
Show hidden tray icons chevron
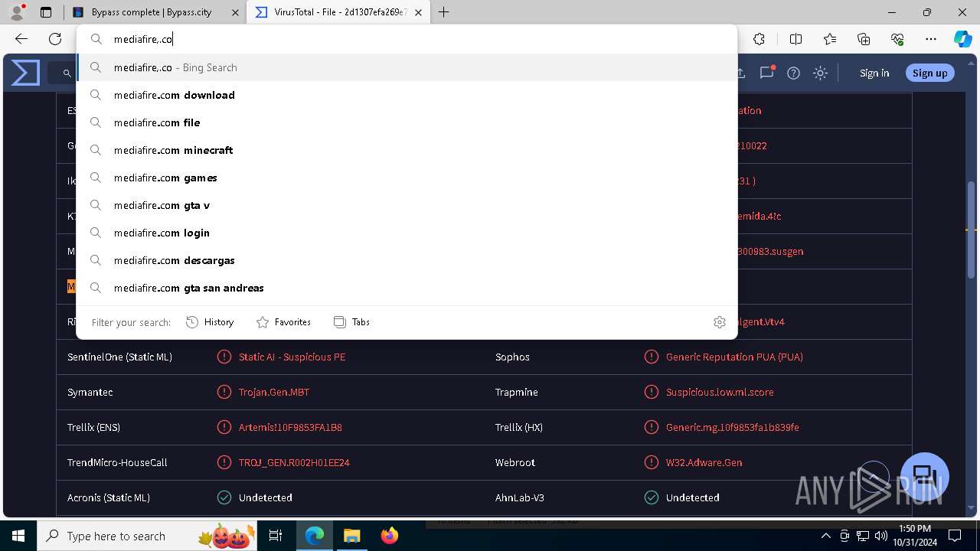point(825,536)
